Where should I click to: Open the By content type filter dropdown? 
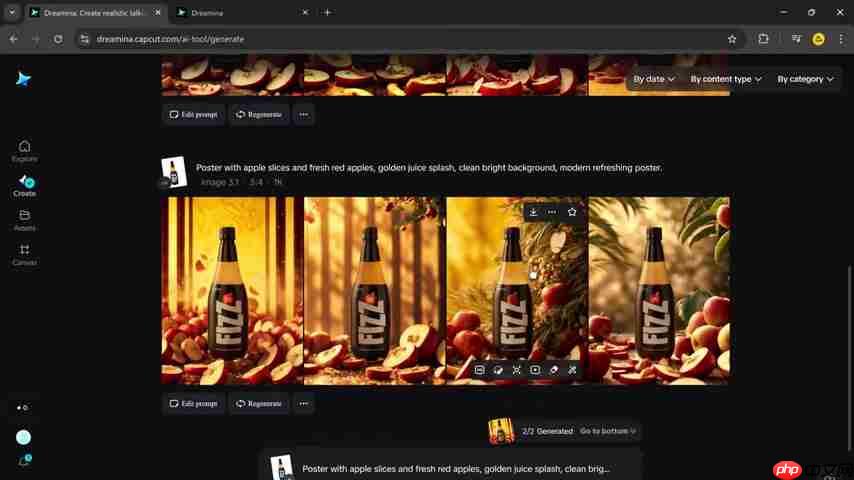coord(725,79)
